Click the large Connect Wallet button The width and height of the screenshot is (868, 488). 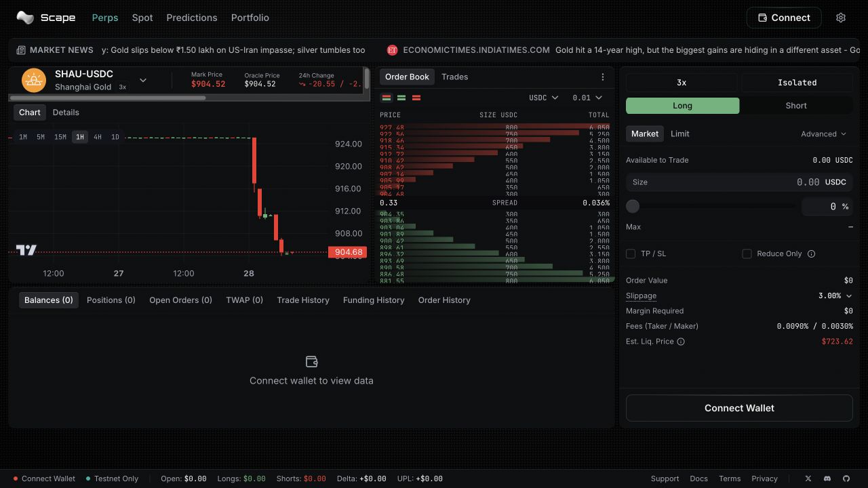click(739, 408)
